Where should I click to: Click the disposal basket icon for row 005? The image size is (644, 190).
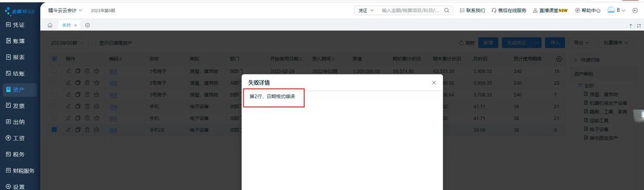97,118
